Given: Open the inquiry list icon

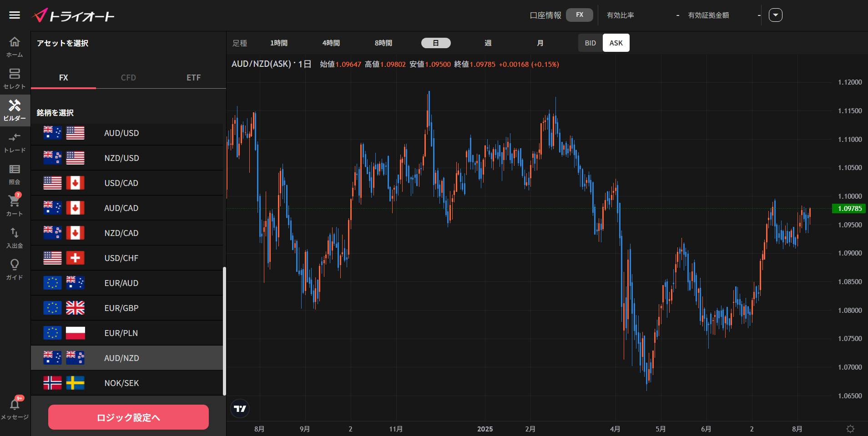Looking at the screenshot, I should click(15, 174).
